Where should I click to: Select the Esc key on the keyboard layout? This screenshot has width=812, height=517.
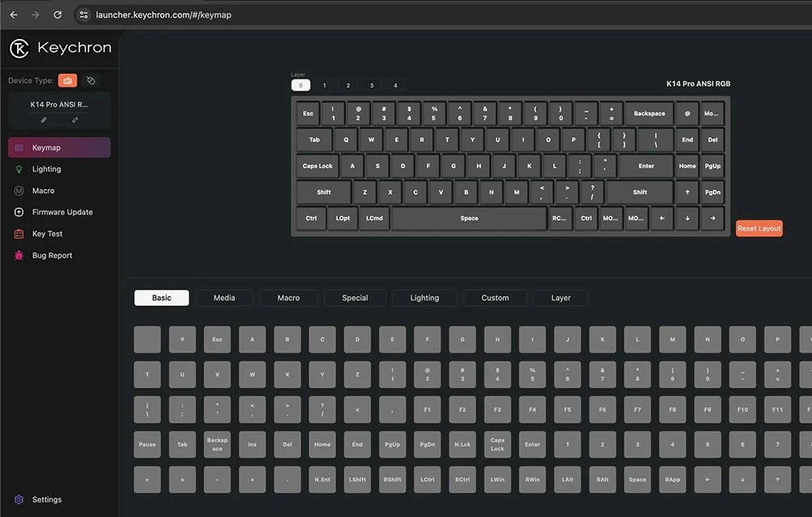(x=308, y=114)
